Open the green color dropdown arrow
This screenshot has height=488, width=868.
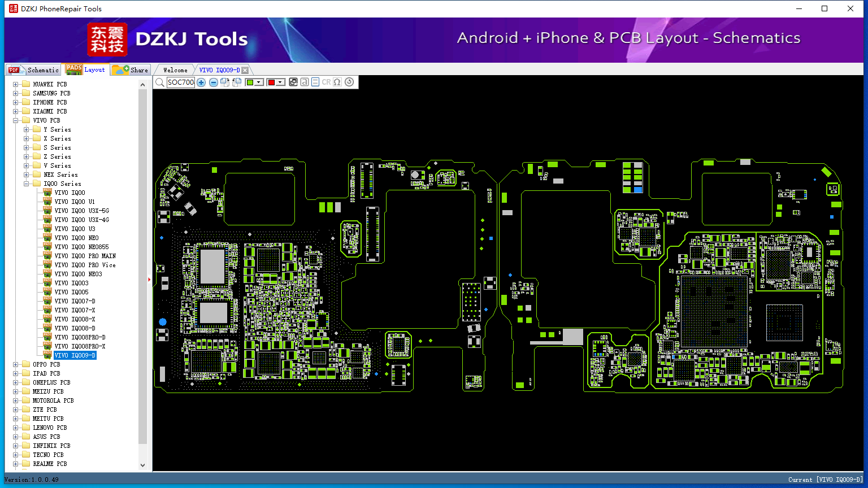pyautogui.click(x=259, y=82)
